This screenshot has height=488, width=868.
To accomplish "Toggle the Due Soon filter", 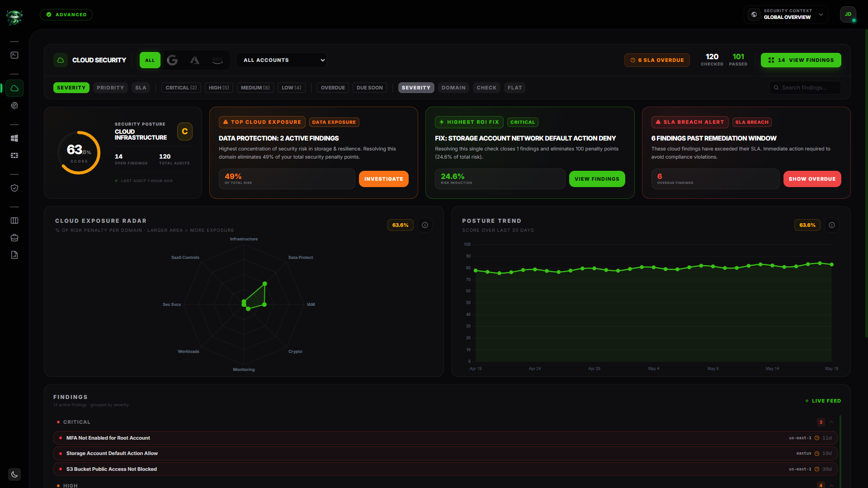I will (370, 88).
